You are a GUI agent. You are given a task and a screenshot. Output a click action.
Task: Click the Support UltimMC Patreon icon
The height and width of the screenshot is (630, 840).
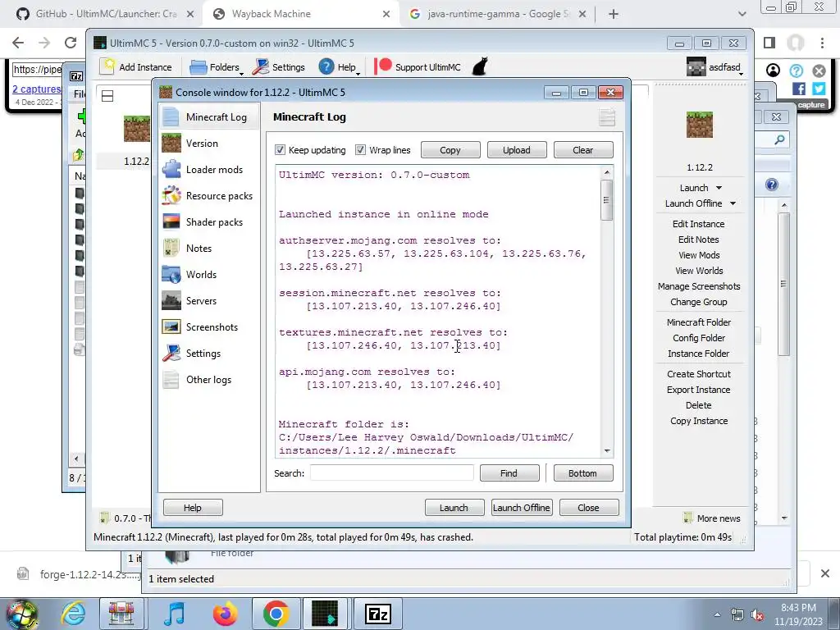coord(382,67)
